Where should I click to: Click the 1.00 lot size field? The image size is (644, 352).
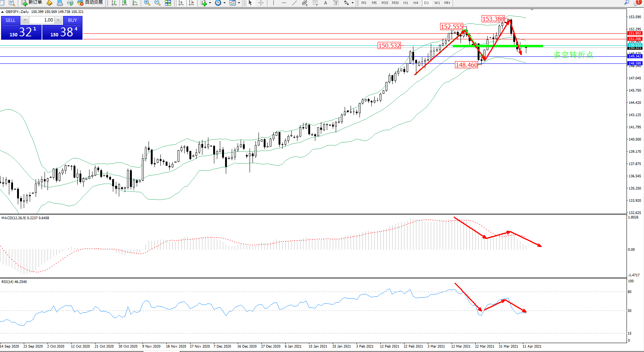(x=42, y=20)
